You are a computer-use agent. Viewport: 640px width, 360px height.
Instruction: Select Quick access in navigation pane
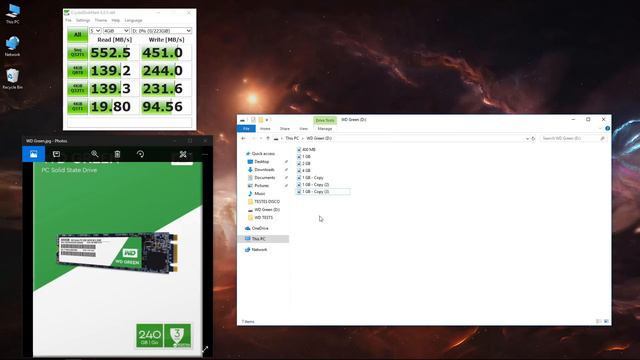pyautogui.click(x=260, y=153)
